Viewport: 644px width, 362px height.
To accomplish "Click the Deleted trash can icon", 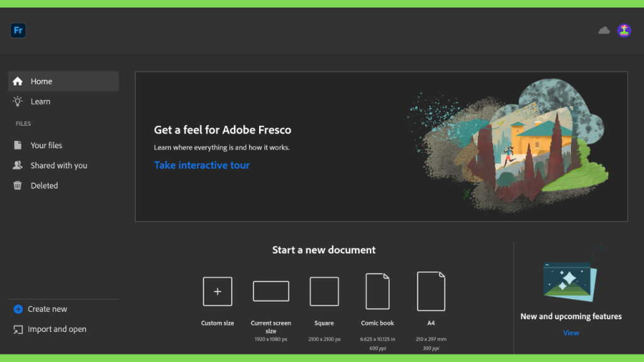I will [x=17, y=185].
